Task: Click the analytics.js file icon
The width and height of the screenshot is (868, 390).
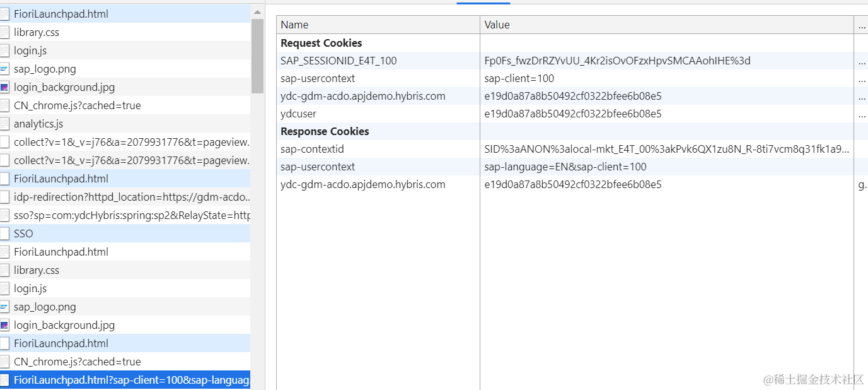Action: 4,124
